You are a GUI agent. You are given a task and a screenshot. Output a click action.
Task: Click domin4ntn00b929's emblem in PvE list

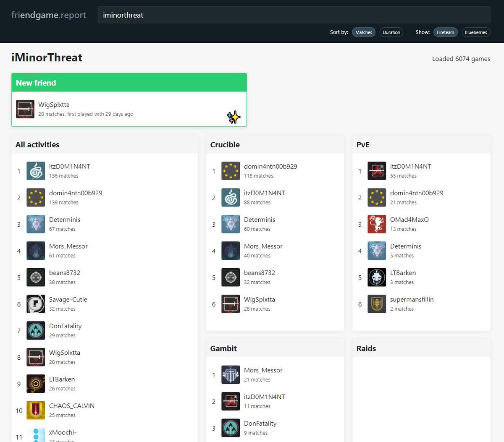click(x=377, y=198)
